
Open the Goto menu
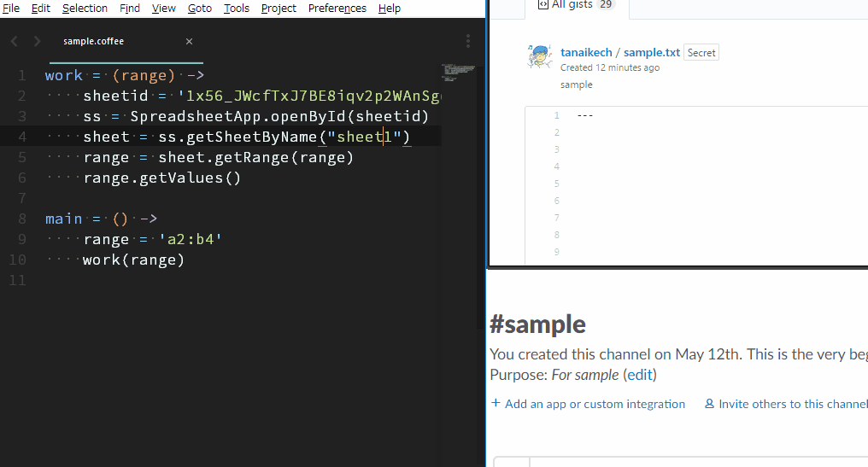pyautogui.click(x=200, y=9)
